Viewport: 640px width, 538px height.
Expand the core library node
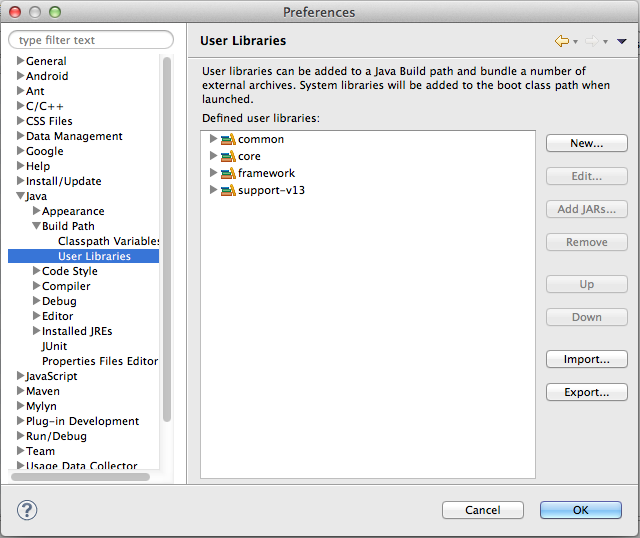(x=213, y=156)
